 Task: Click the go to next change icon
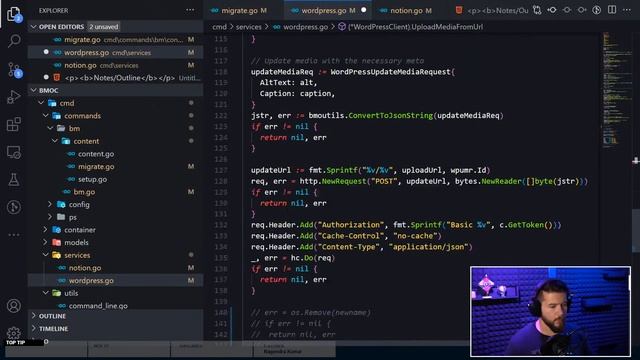click(582, 10)
